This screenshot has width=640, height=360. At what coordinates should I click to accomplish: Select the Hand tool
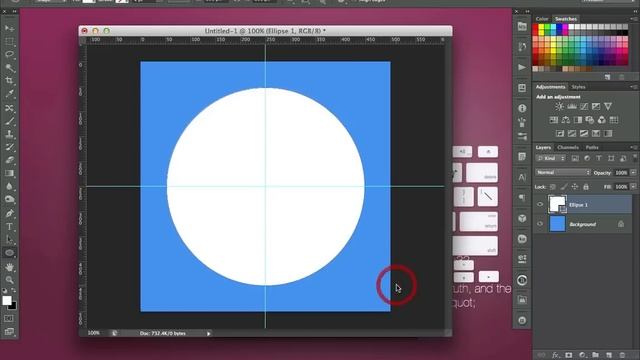(x=9, y=267)
